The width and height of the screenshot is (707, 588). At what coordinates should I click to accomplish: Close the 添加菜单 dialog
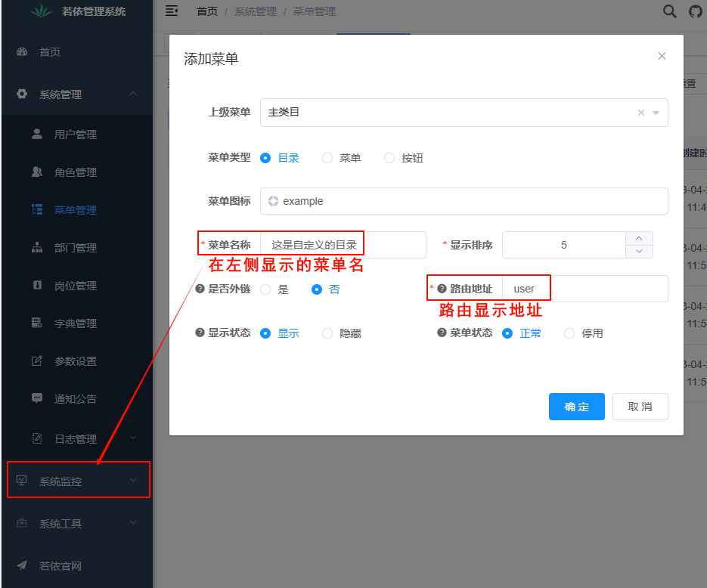point(662,56)
